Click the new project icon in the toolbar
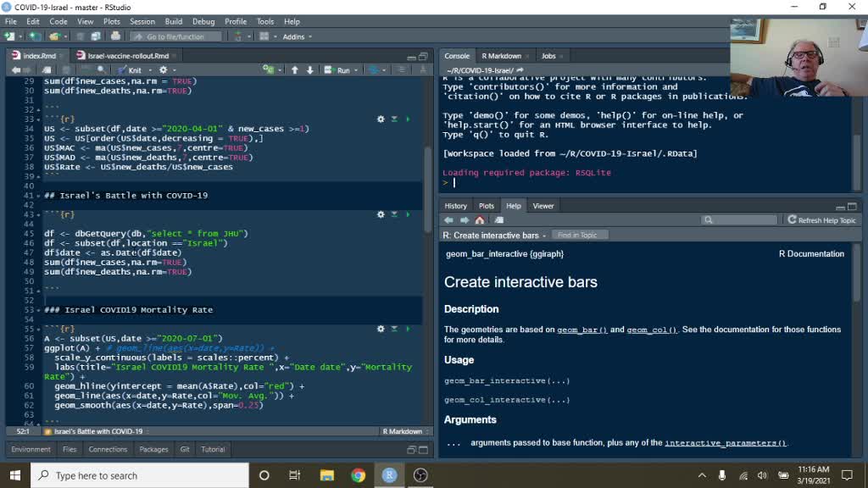This screenshot has width=868, height=488. pyautogui.click(x=35, y=36)
